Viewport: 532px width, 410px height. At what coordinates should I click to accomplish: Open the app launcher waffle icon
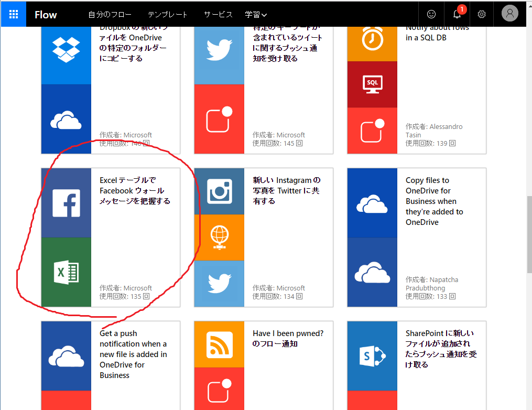14,14
